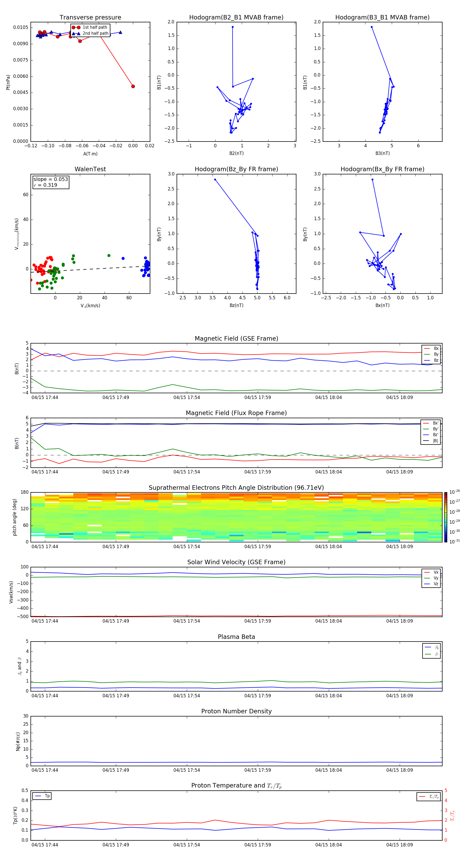Click the 'Hodogram(B3_B1 MVAB frame)' title

[382, 18]
